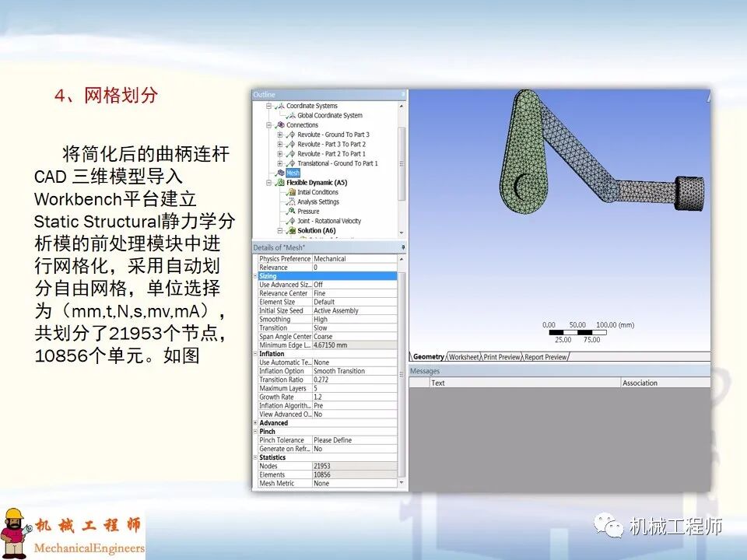Click the Maximum Layers value 5
This screenshot has width=747, height=560.
(355, 388)
